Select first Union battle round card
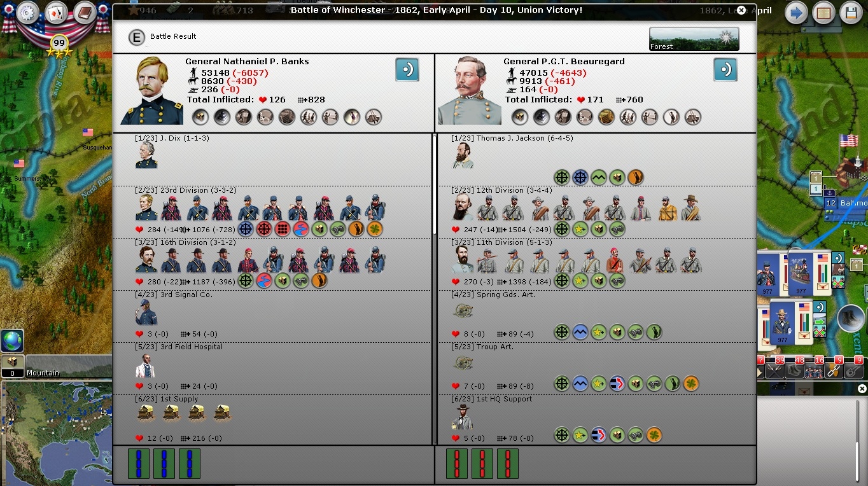The image size is (868, 486). pyautogui.click(x=139, y=463)
